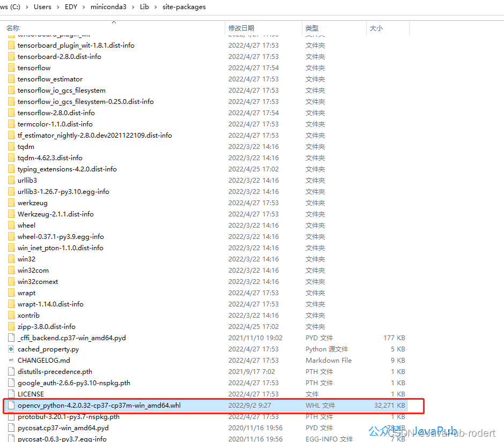Click the 2021/9/17 7:02 date cell
Image resolution: width=504 pixels, height=442 pixels.
tap(251, 371)
